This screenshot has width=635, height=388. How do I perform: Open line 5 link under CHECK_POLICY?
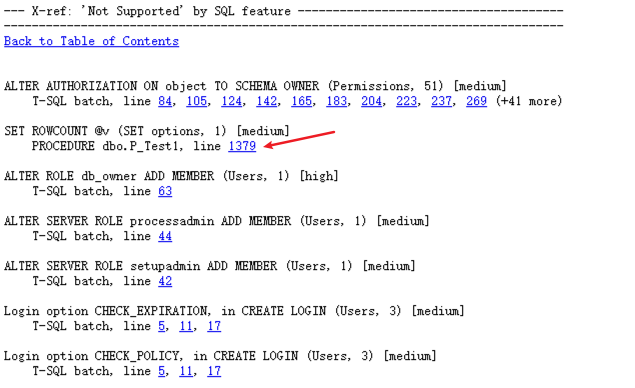(161, 371)
